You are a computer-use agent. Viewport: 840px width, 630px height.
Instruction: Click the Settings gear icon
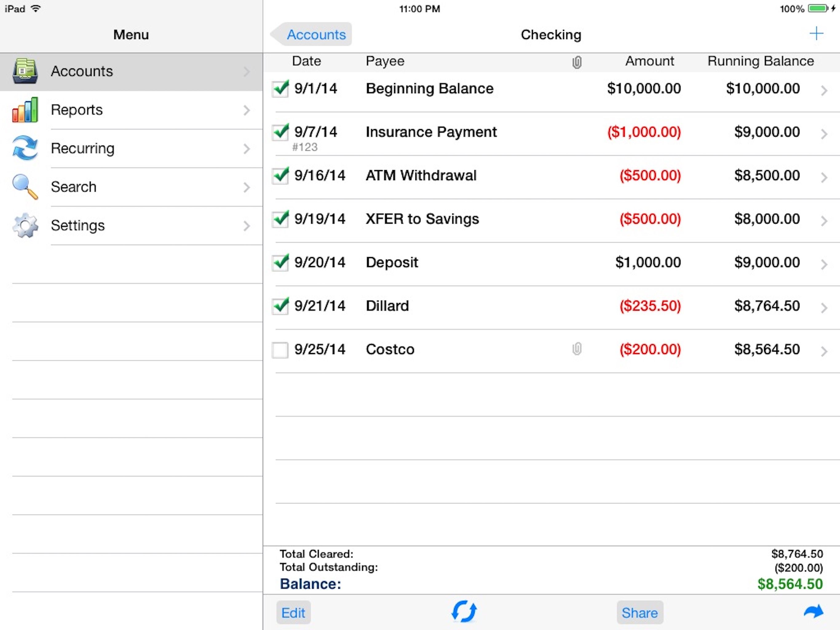[25, 225]
